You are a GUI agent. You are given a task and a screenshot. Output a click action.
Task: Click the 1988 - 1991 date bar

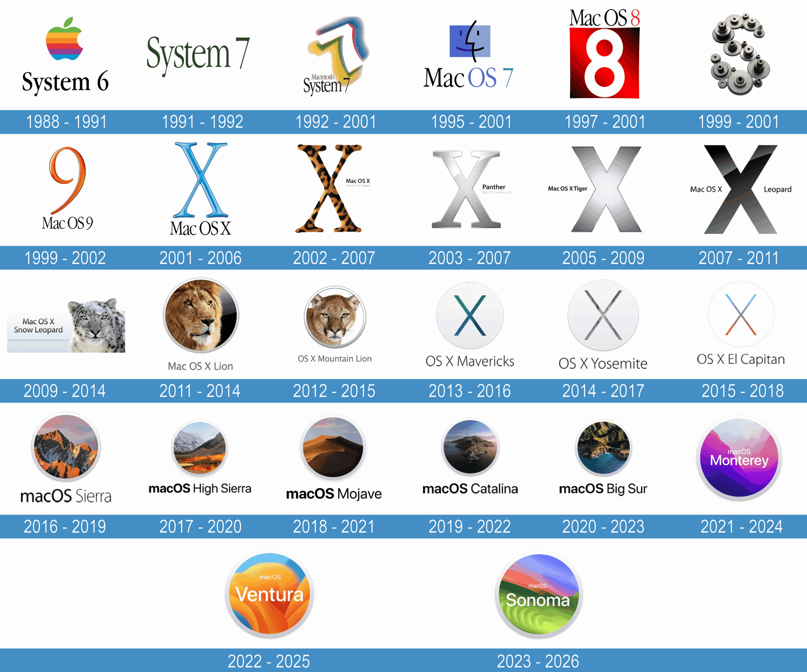pos(65,122)
